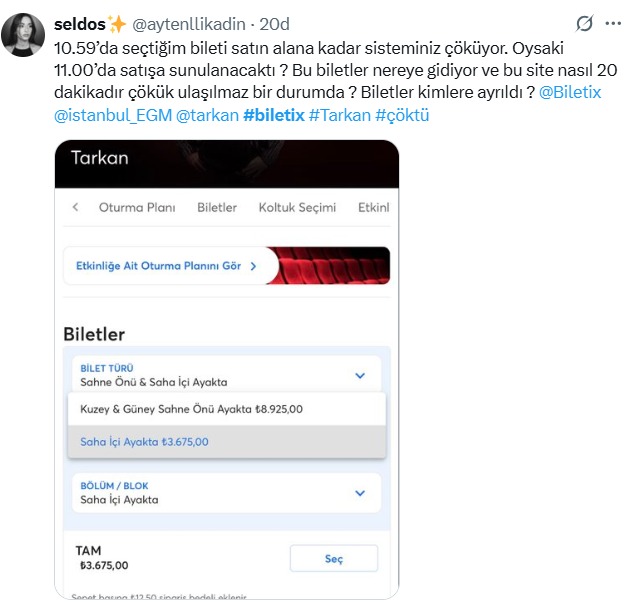Click the arrow next to Oturma Planını Gör

[254, 266]
